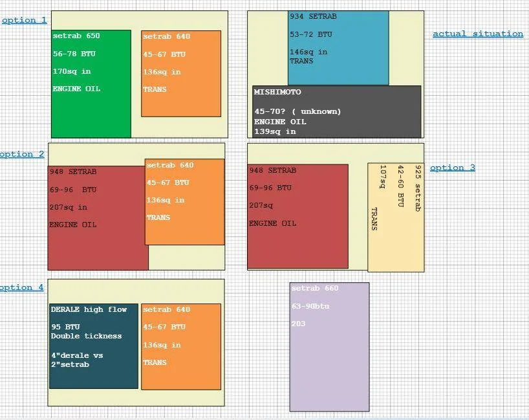
Task: Select the gray MISHIMOTO engine oil box
Action: (337, 112)
